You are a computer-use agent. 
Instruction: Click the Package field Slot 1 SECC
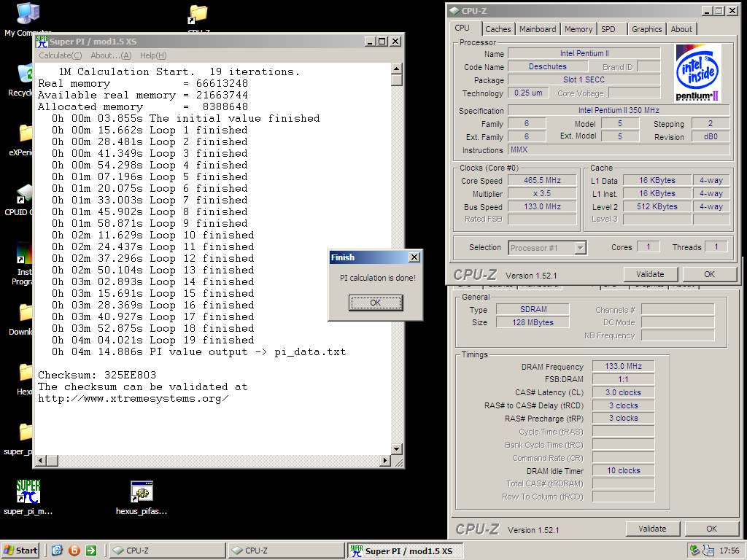(584, 79)
